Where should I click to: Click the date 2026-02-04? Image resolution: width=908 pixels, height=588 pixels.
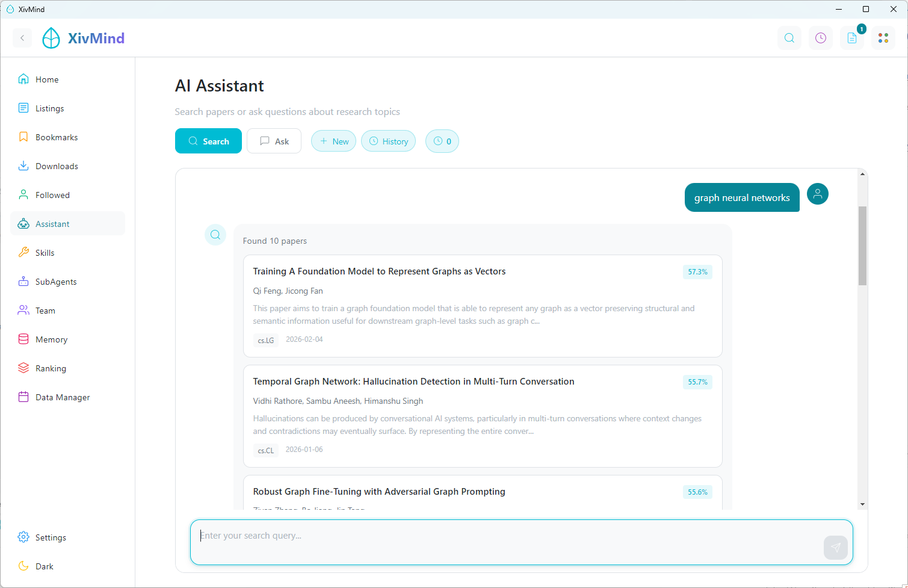(304, 339)
